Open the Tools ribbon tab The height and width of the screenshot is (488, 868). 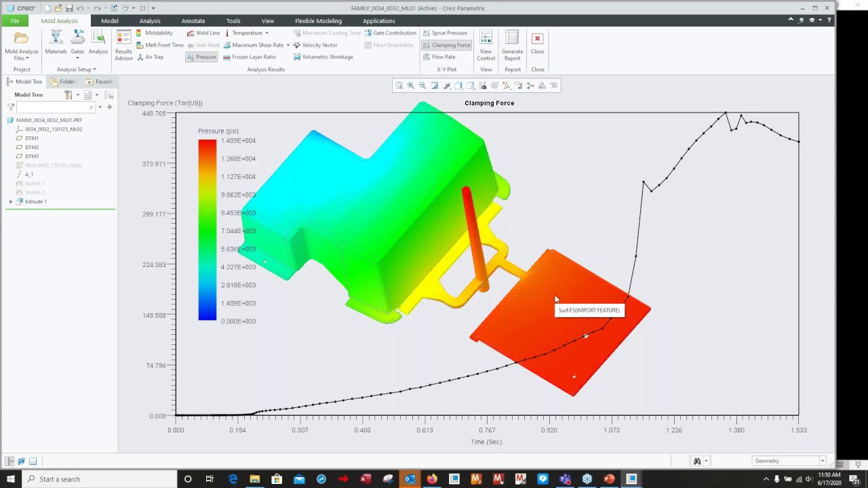pyautogui.click(x=233, y=21)
